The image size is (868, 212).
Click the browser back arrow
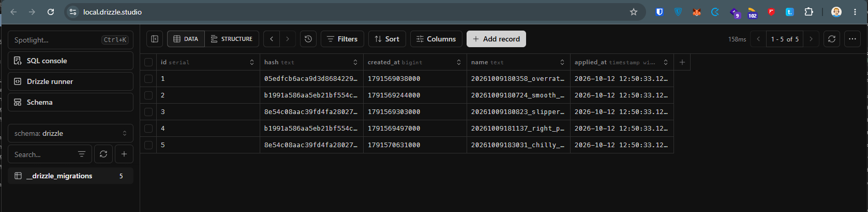click(14, 12)
